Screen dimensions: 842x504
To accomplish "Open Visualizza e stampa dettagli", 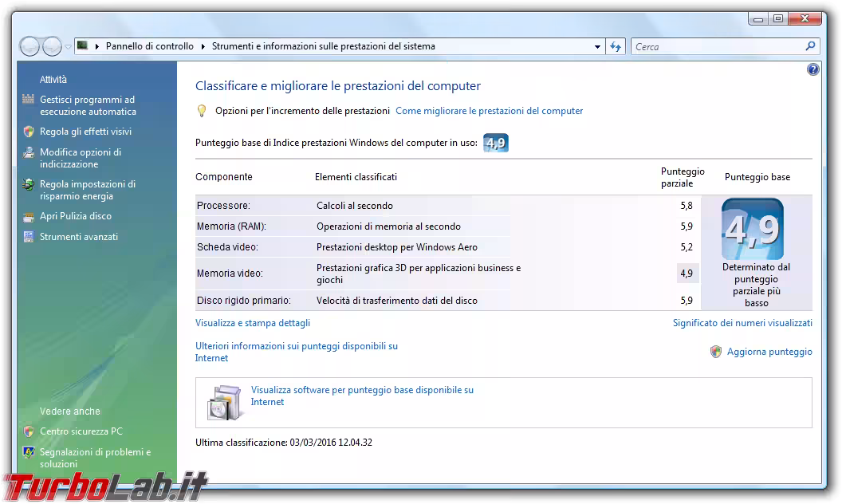I will coord(253,323).
